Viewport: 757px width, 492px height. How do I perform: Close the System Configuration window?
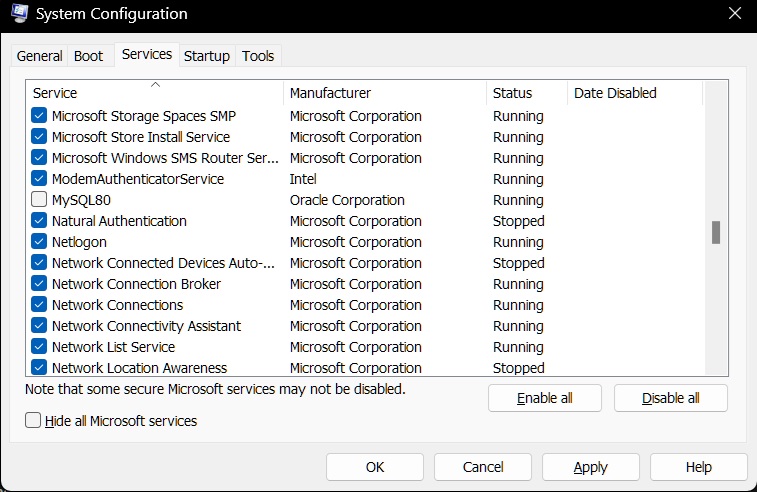coord(735,13)
